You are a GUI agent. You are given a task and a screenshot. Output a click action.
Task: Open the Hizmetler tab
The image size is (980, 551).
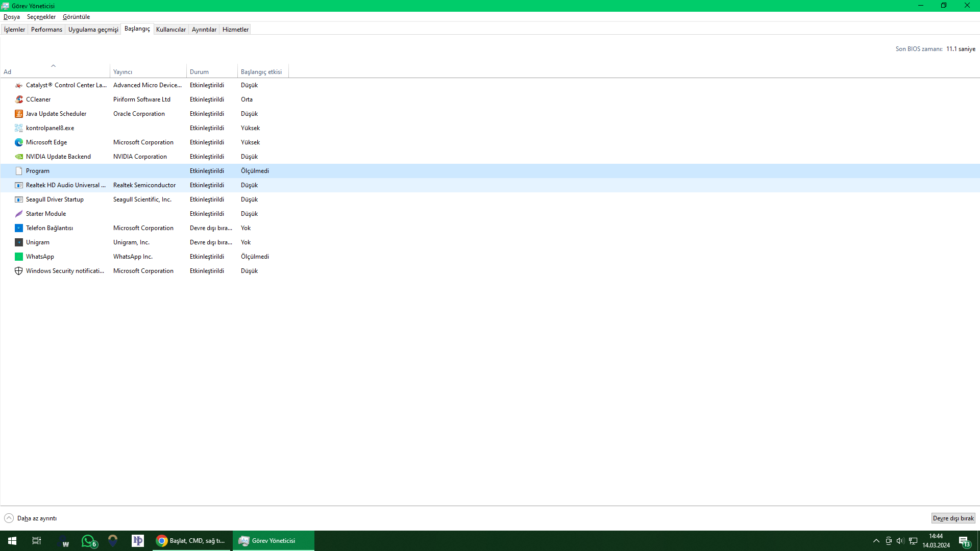[235, 30]
